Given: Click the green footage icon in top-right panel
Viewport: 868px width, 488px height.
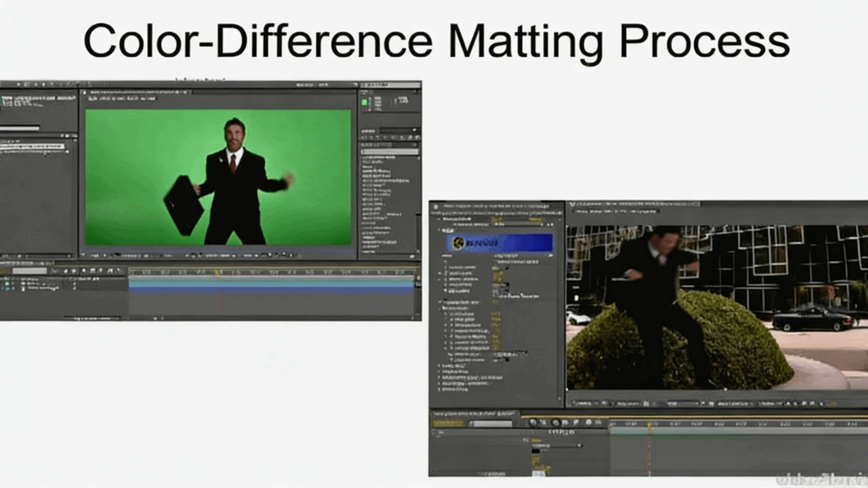Looking at the screenshot, I should click(x=365, y=102).
